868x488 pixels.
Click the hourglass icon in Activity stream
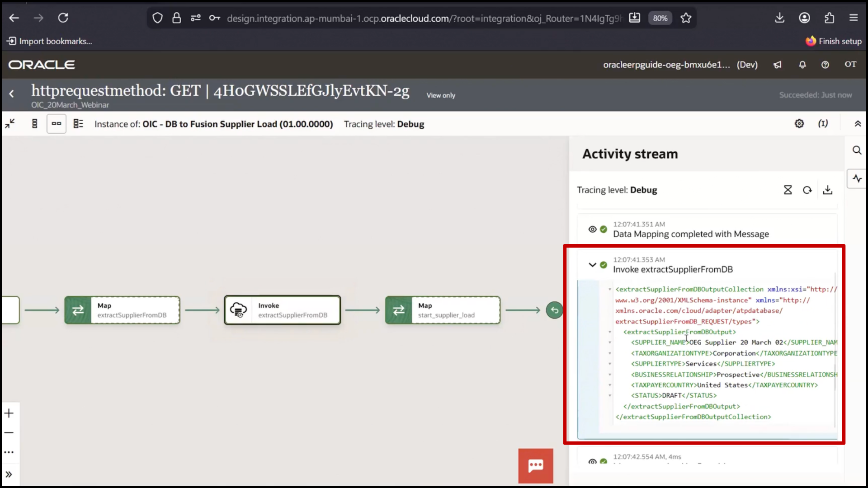(788, 190)
